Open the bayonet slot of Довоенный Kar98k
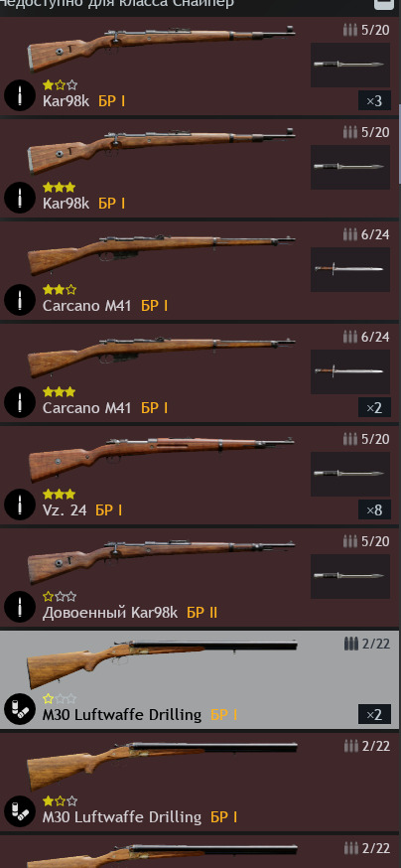Image resolution: width=401 pixels, height=868 pixels. [350, 576]
